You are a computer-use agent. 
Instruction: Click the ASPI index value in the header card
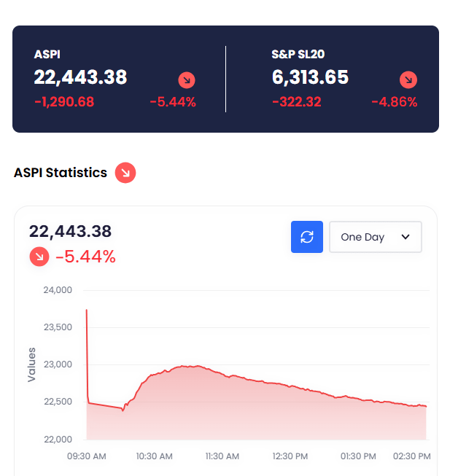click(80, 77)
